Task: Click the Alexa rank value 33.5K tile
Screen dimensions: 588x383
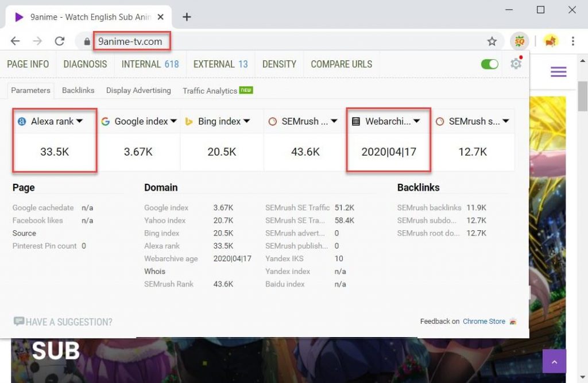Action: (55, 152)
